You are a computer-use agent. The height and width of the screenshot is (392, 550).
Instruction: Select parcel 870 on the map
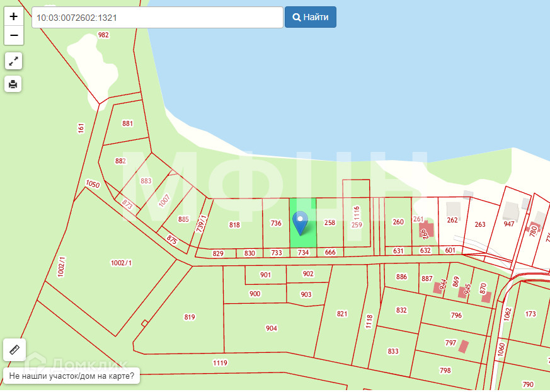(x=483, y=289)
